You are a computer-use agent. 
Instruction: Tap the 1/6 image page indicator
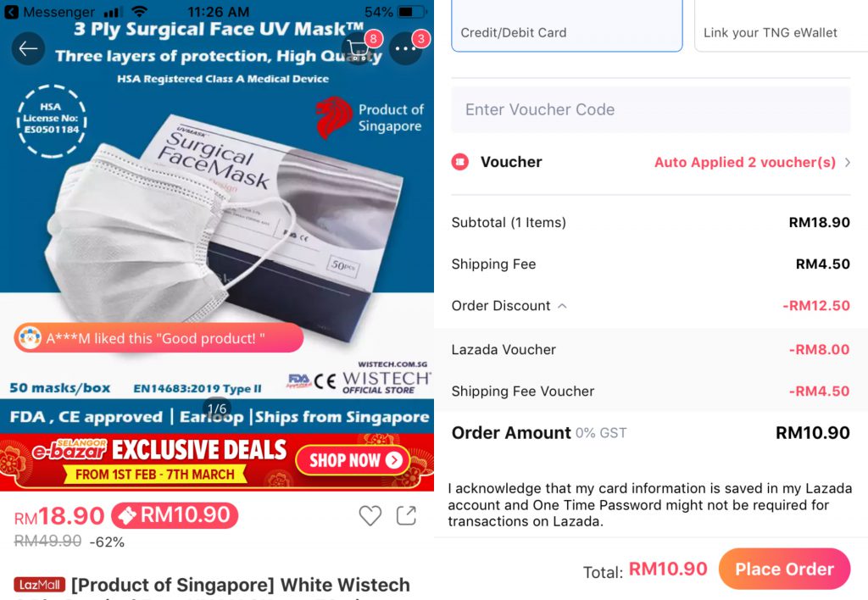(216, 409)
